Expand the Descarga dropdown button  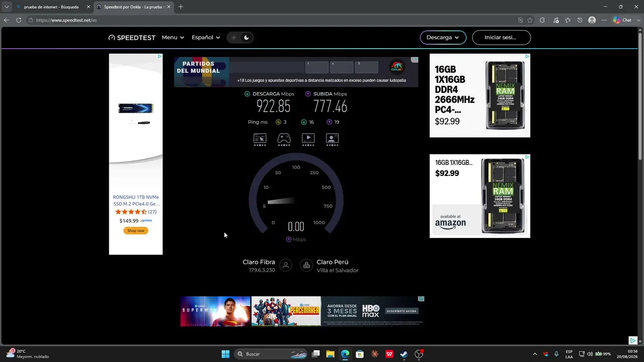coord(443,38)
